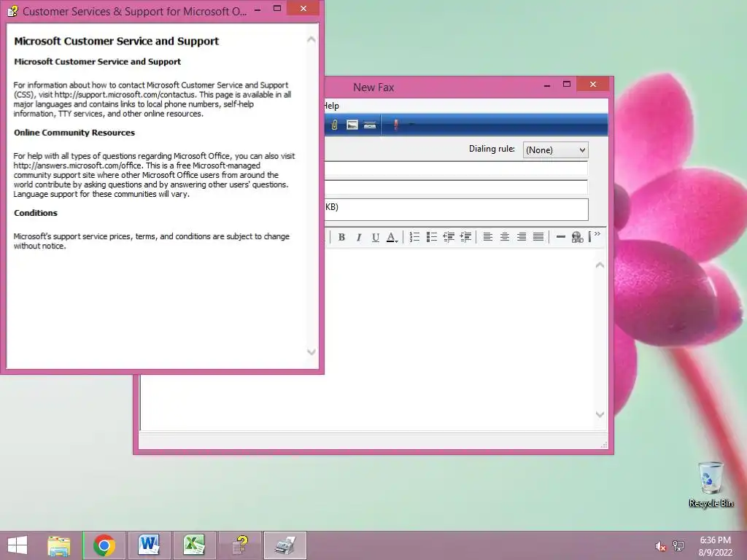
Task: Click the http://answers.microsoft.com/office address text
Action: coord(77,166)
